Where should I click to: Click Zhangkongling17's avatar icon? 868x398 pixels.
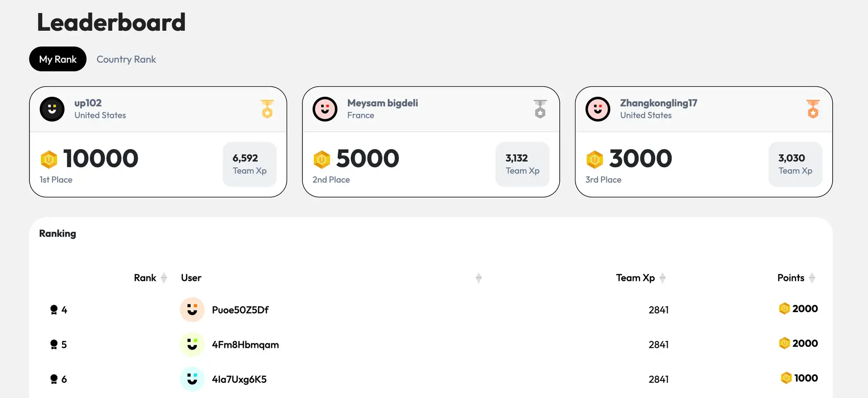coord(598,109)
